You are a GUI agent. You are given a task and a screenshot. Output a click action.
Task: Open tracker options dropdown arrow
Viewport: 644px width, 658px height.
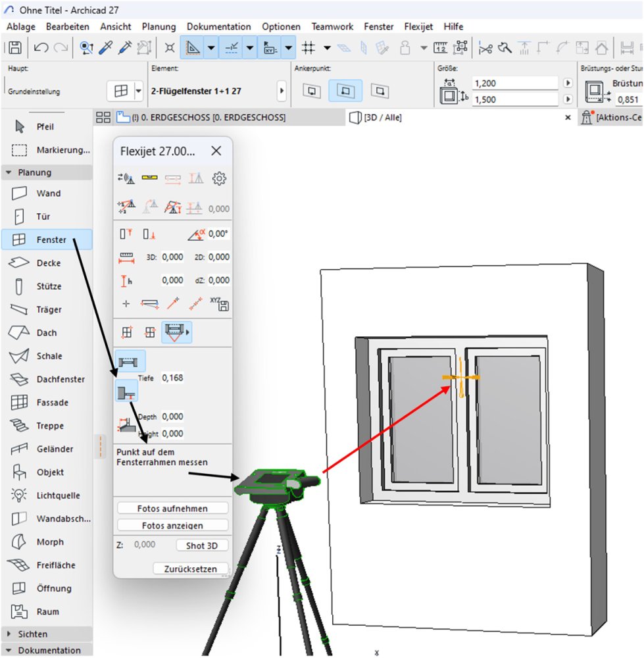click(x=288, y=47)
